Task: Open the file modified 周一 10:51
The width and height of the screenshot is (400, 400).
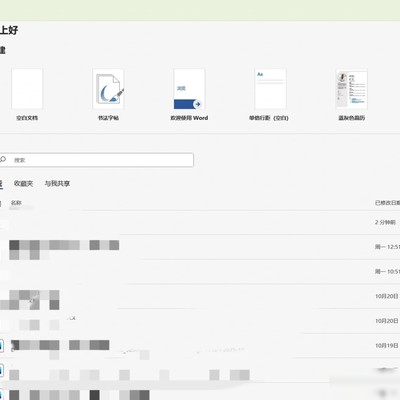Action: 200,272
